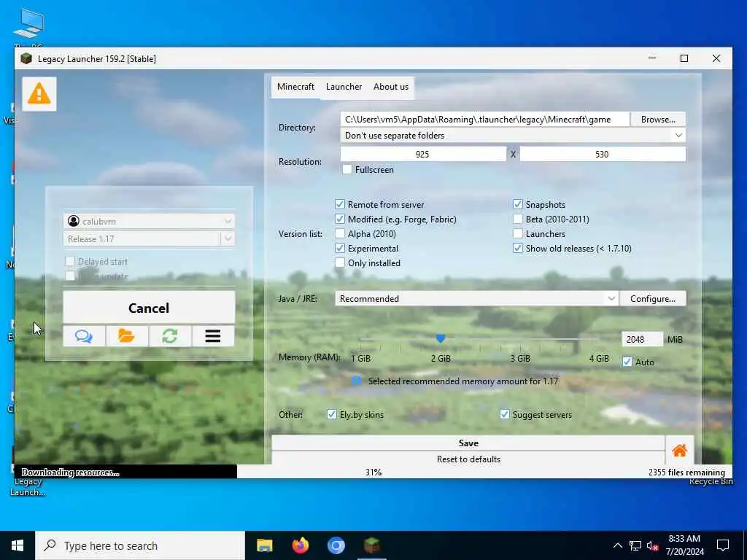The image size is (747, 560).
Task: Uncheck Remote from server
Action: [340, 204]
